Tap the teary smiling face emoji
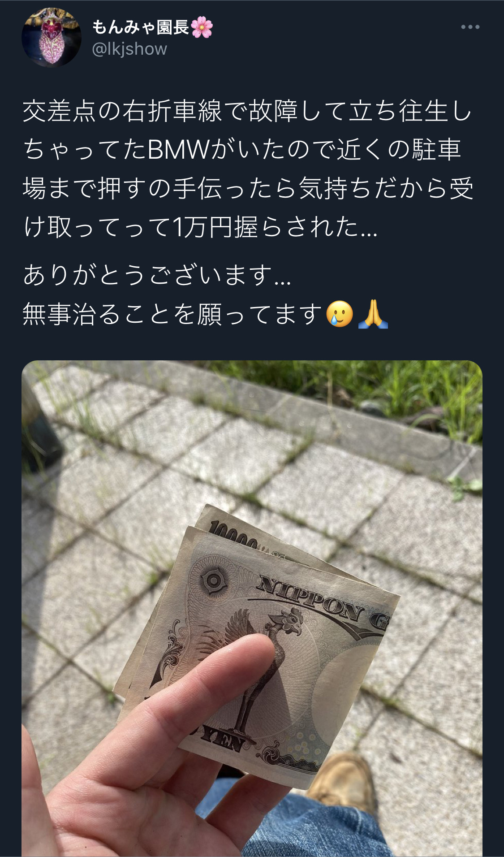 340,314
